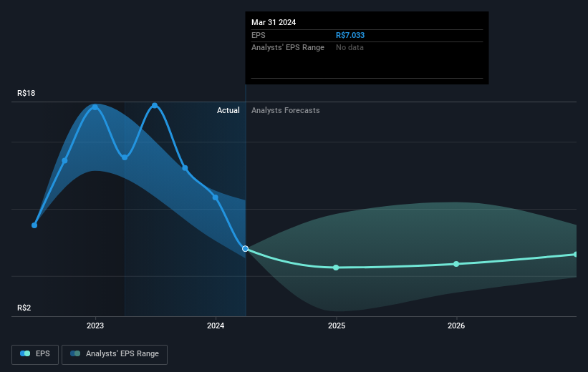Screen dimensions: 588x372
Task: Click the R$18 y-axis label
Action: tap(26, 93)
